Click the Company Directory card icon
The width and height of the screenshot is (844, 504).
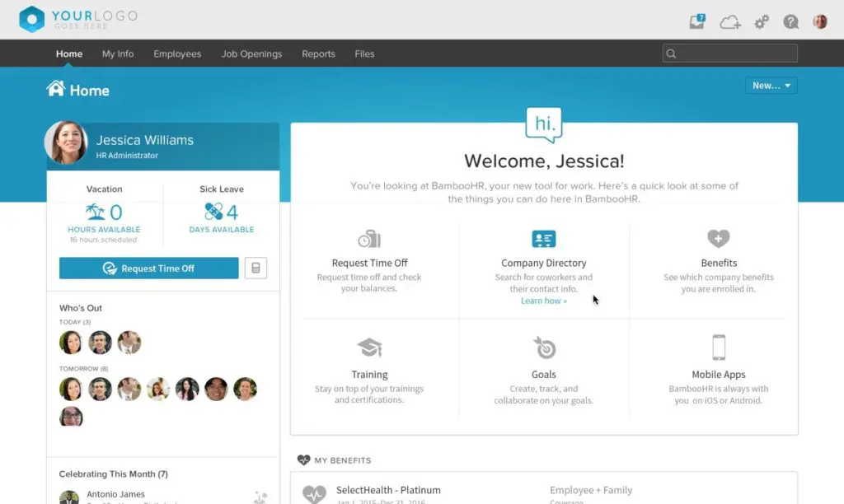click(x=544, y=239)
